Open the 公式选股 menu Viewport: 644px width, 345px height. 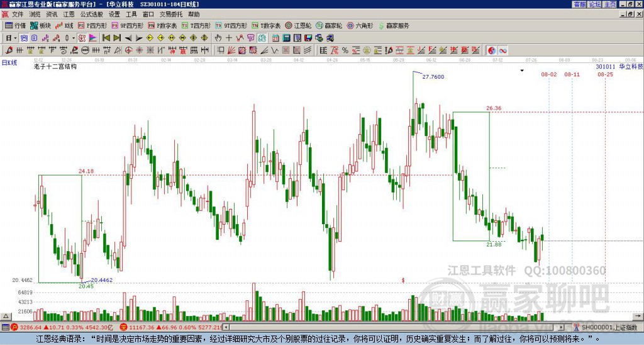[91, 14]
